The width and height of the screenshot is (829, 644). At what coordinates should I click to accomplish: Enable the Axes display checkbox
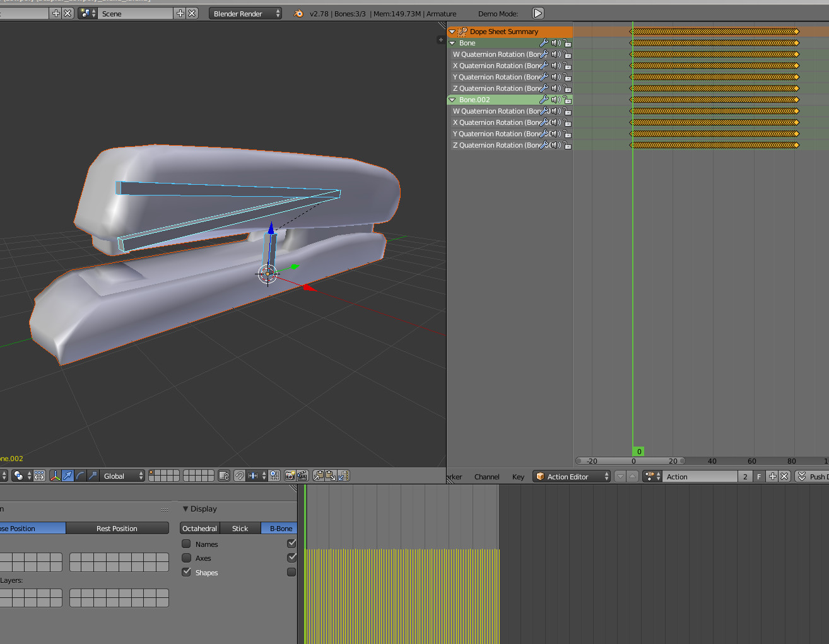[186, 558]
